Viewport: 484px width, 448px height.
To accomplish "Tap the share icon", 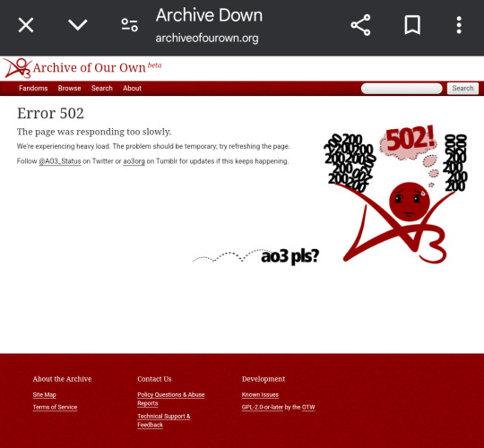I will pos(360,25).
